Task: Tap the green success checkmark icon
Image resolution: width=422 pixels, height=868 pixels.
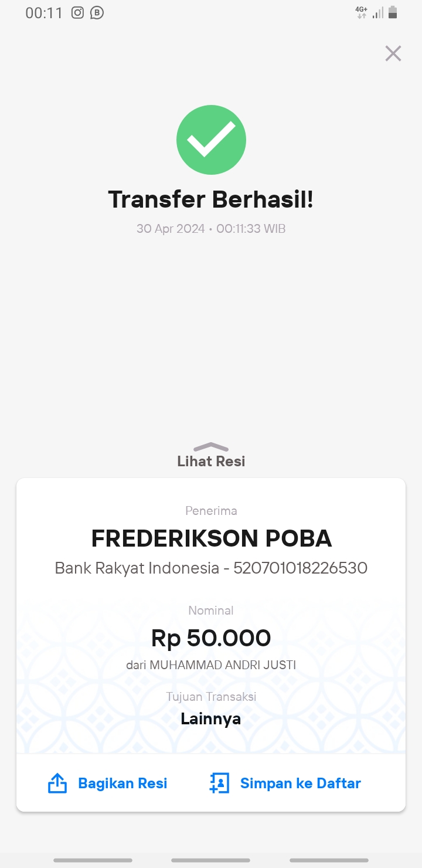Action: (x=211, y=140)
